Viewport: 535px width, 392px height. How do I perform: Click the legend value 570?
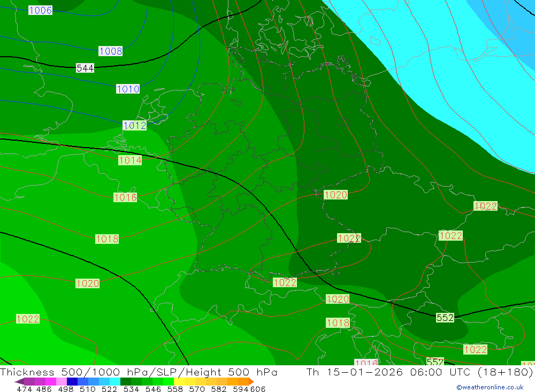pyautogui.click(x=196, y=389)
